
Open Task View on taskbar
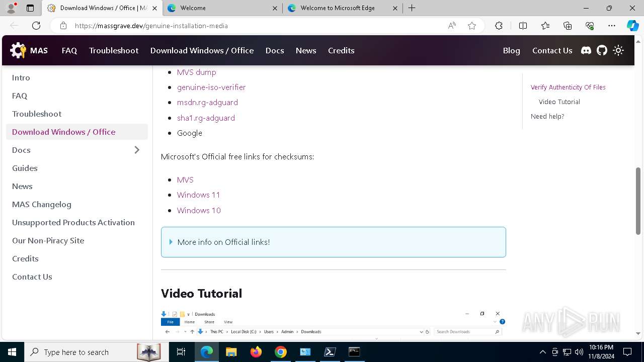tap(181, 352)
